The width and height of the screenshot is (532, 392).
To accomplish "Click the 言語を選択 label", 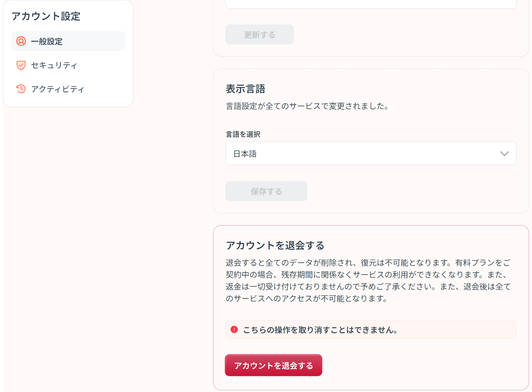I will (243, 134).
